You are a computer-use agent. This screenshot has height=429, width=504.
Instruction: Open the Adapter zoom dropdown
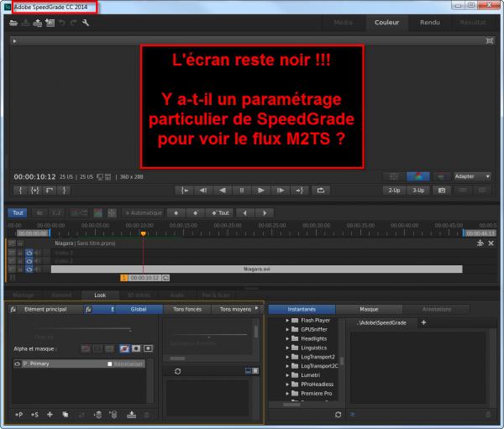click(x=472, y=176)
